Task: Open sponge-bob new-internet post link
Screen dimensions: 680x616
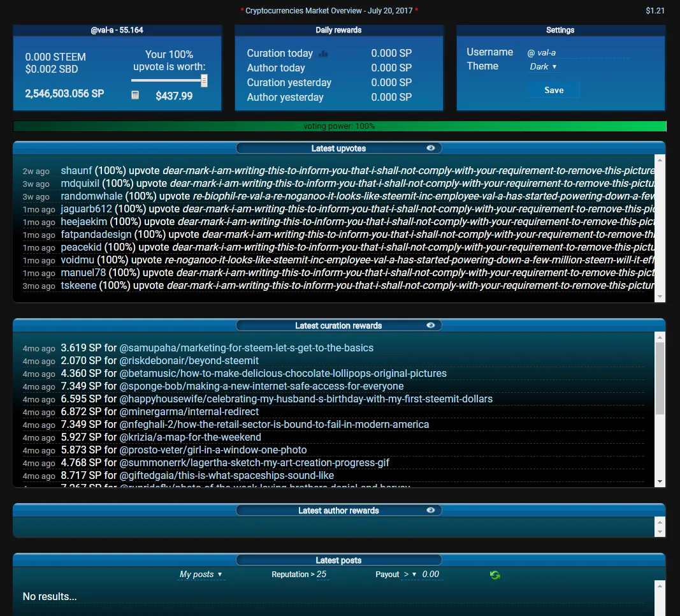Action: pos(261,386)
